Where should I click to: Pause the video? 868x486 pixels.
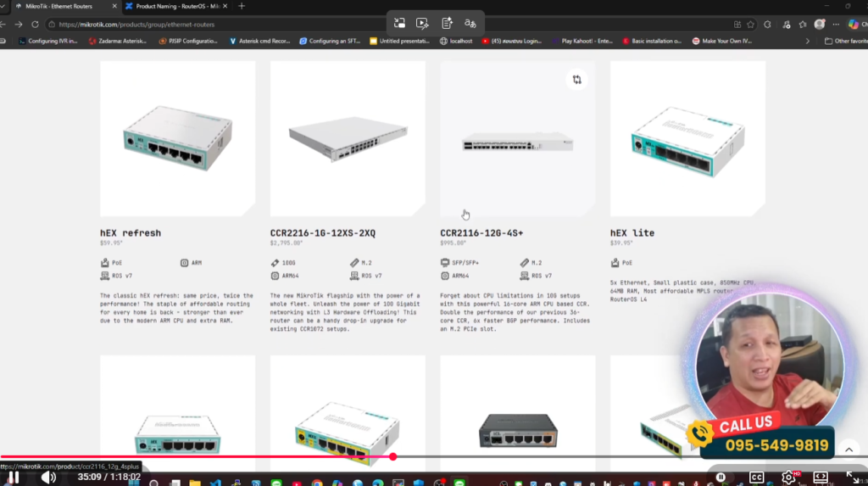pyautogui.click(x=14, y=478)
